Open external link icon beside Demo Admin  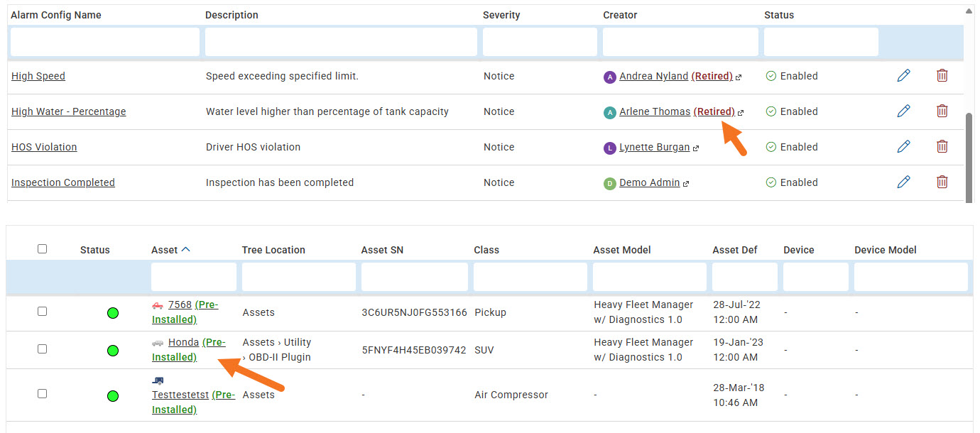coord(686,184)
